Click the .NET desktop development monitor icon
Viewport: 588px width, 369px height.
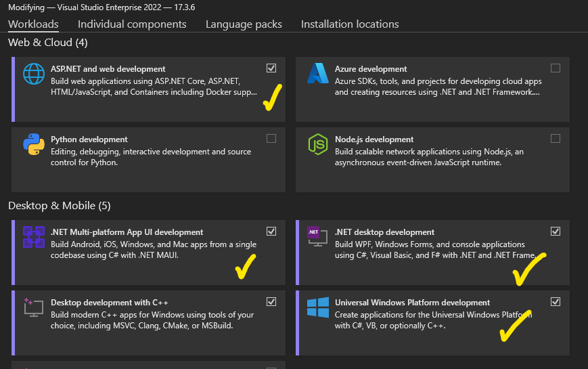pos(317,236)
